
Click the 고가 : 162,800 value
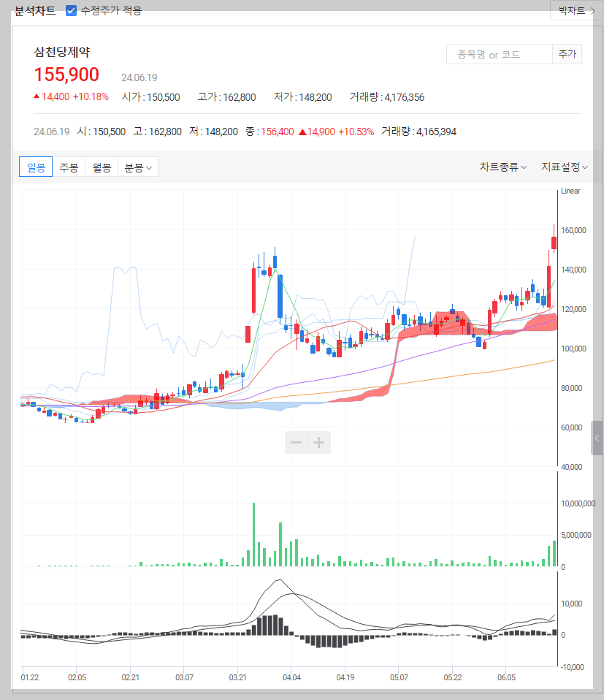coord(226,97)
